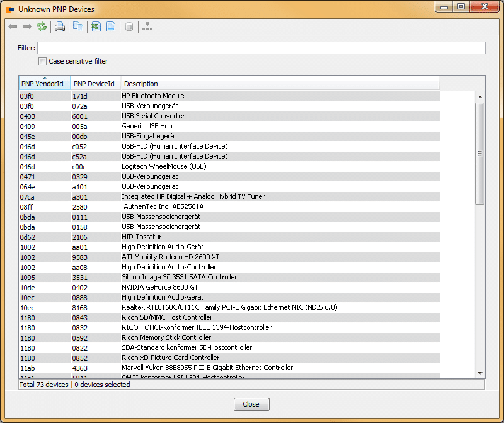Screen dimensions: 504x423
Task: Navigate back using the left arrow icon
Action: [x=13, y=26]
